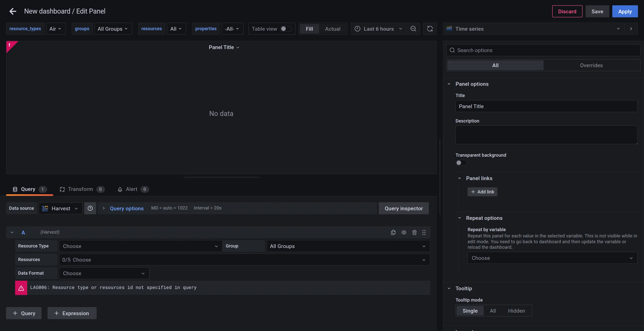This screenshot has width=644, height=331.
Task: Open the properties -All- dropdown
Action: pyautogui.click(x=232, y=29)
